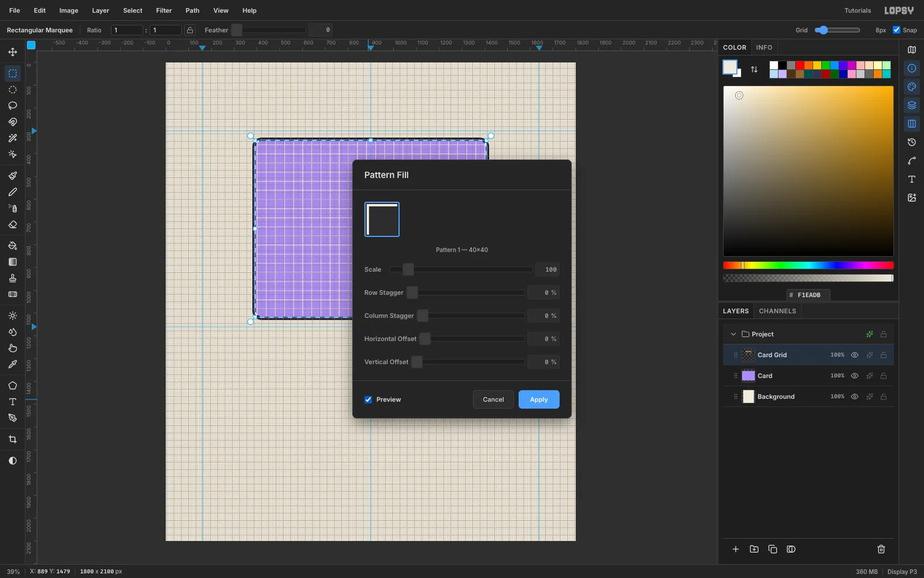This screenshot has height=578, width=924.
Task: Click the Scale value field
Action: point(547,269)
